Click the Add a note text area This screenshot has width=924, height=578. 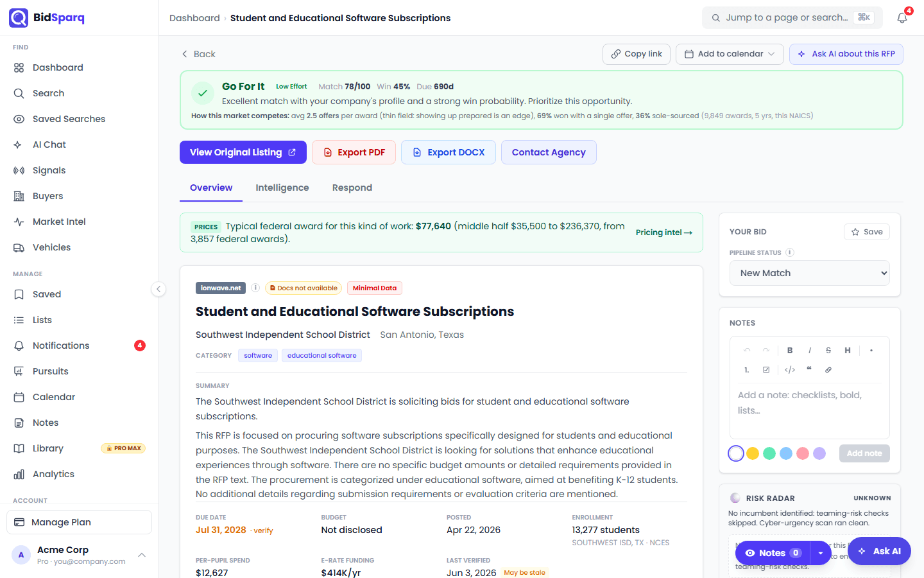[810, 411]
